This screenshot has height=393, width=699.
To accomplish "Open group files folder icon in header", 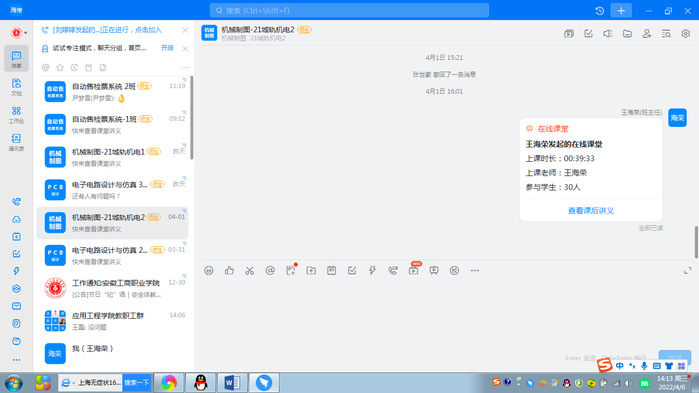I will coord(627,33).
